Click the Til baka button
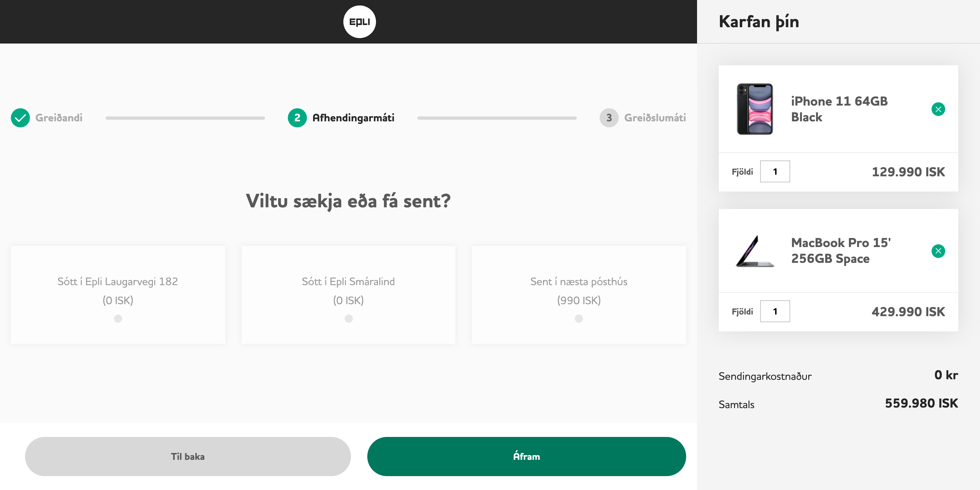980x490 pixels. pyautogui.click(x=188, y=456)
